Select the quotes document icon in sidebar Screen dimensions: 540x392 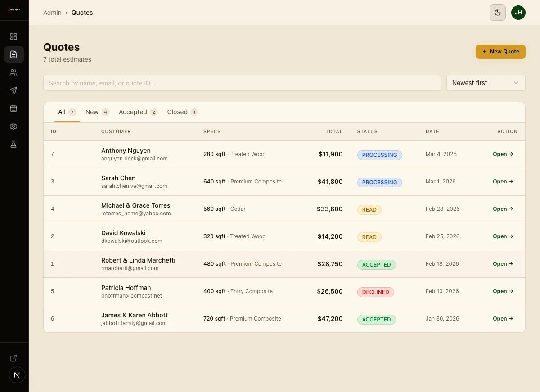pyautogui.click(x=13, y=54)
